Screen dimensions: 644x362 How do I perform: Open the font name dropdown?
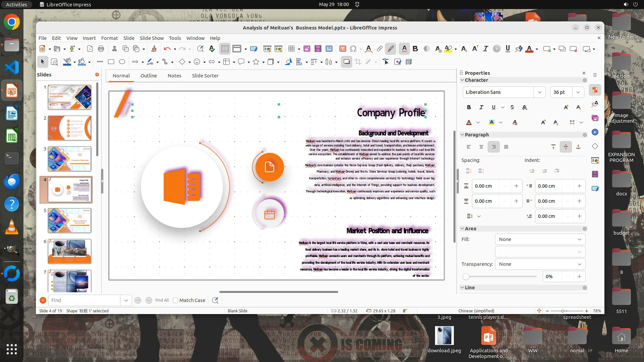(539, 92)
